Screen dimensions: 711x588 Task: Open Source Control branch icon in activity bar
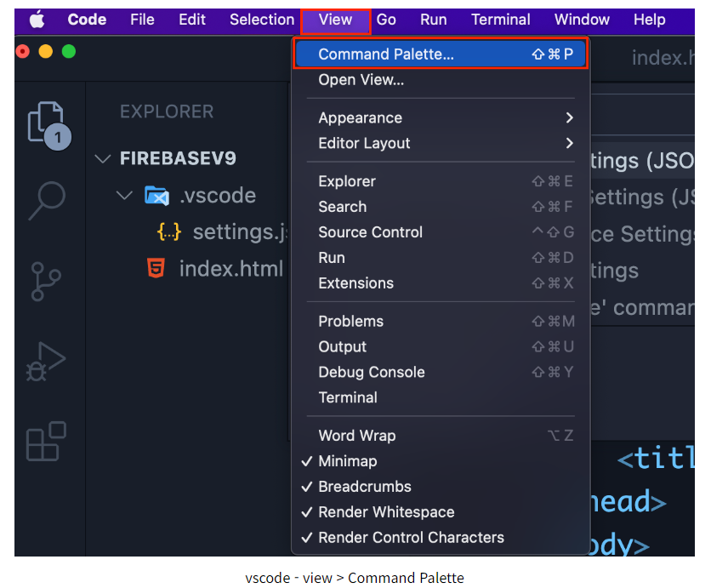tap(46, 282)
